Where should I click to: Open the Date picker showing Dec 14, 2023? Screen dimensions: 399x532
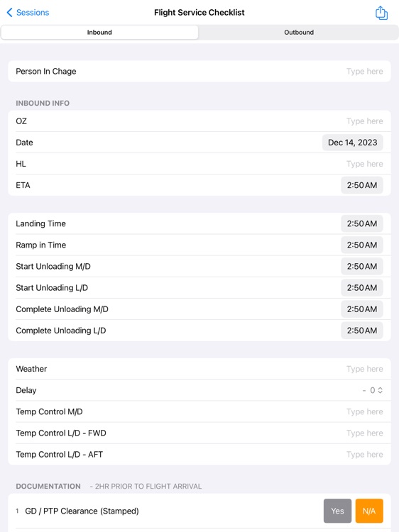[x=352, y=143]
